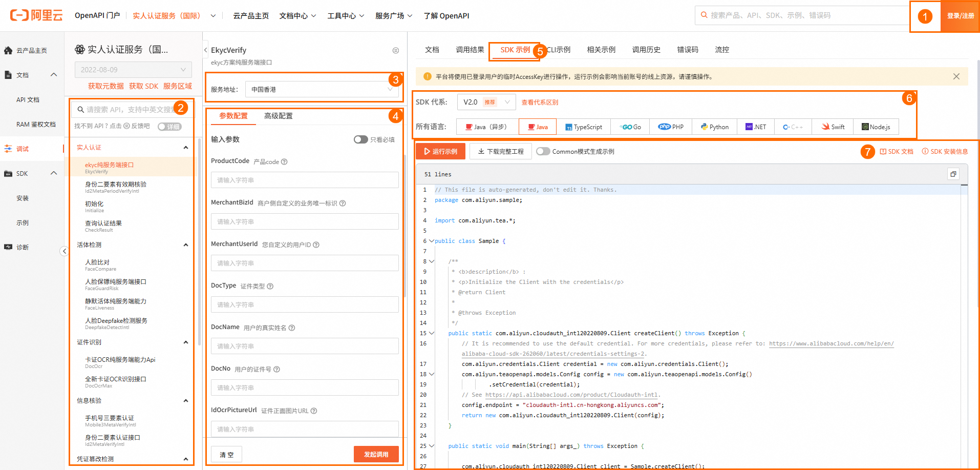Open the SDK 安装信息 link

945,152
